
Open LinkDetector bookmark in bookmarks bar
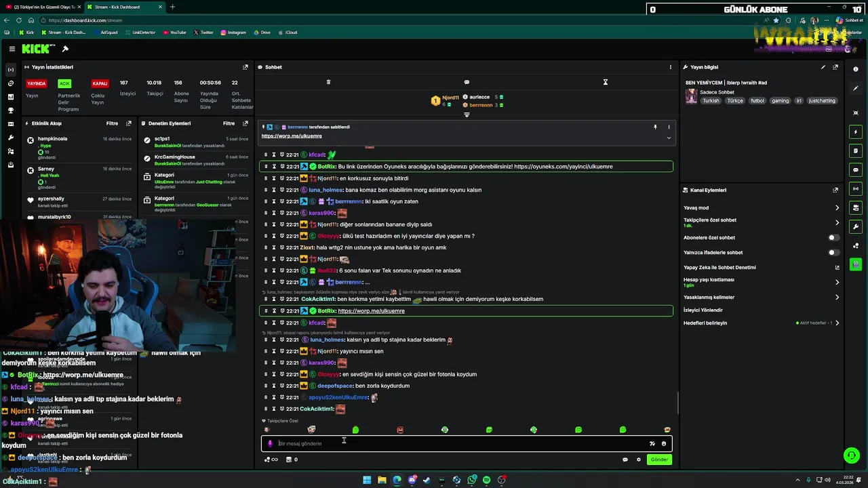(140, 33)
